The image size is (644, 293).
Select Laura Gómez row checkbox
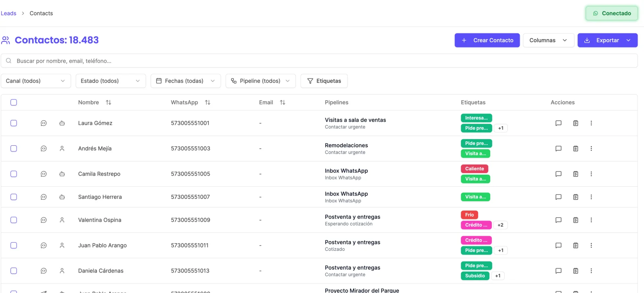14,123
